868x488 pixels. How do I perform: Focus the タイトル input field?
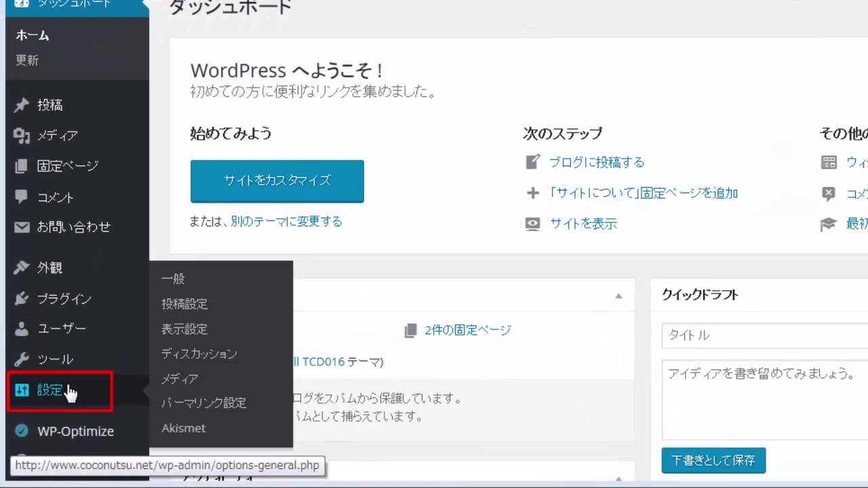pyautogui.click(x=765, y=335)
